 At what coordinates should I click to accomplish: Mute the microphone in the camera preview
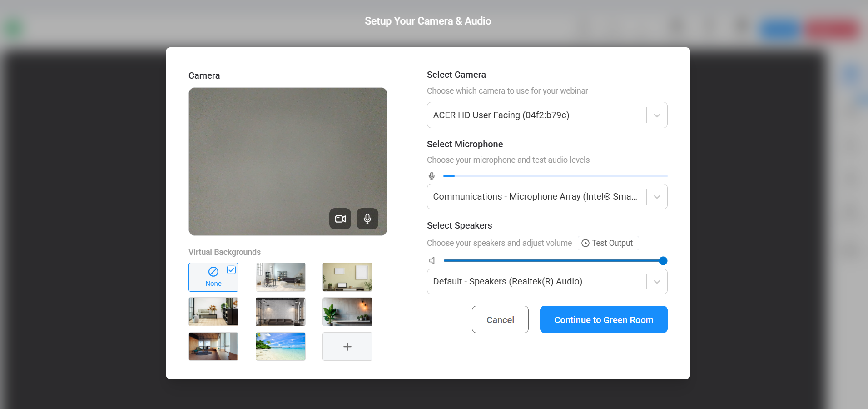pos(367,219)
